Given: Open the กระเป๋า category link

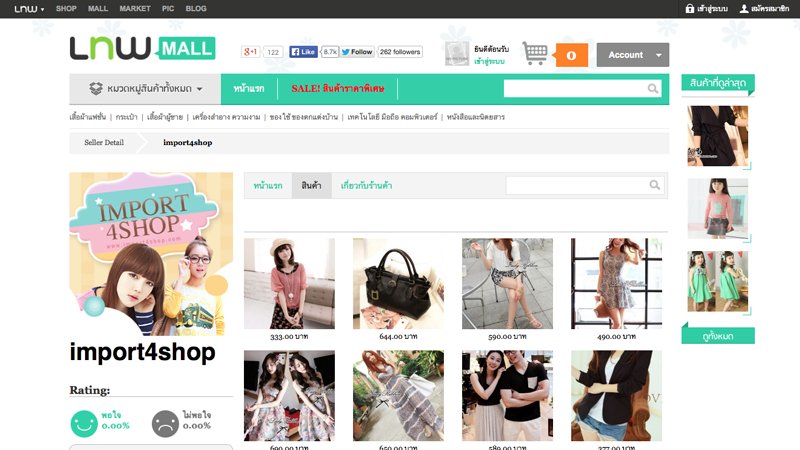Looking at the screenshot, I should tap(127, 117).
